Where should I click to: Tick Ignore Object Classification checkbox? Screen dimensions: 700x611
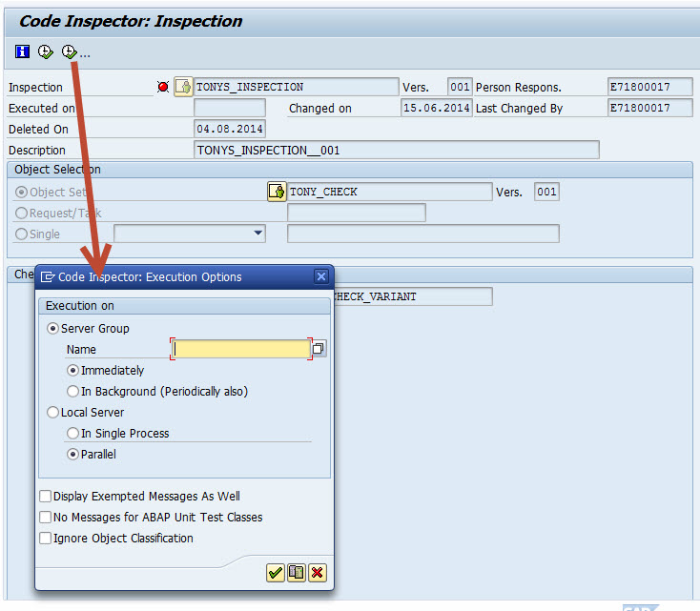pos(45,539)
